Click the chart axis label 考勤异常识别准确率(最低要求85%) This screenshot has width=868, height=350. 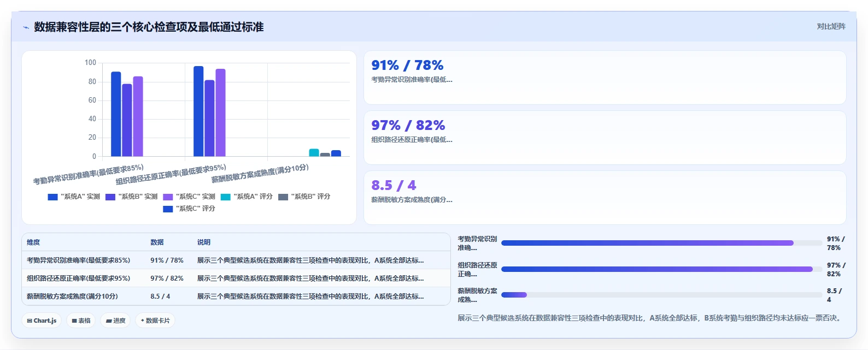[89, 174]
